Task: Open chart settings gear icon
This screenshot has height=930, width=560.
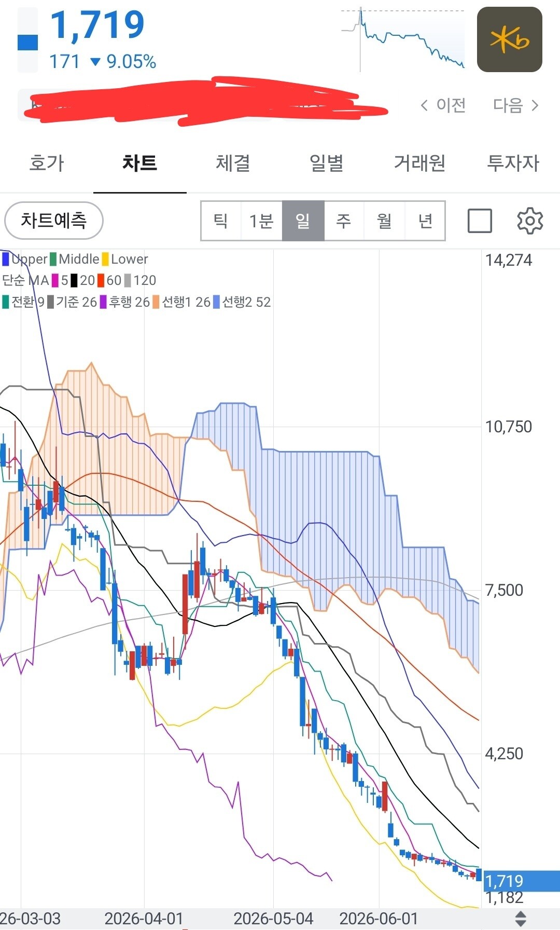Action: [530, 221]
